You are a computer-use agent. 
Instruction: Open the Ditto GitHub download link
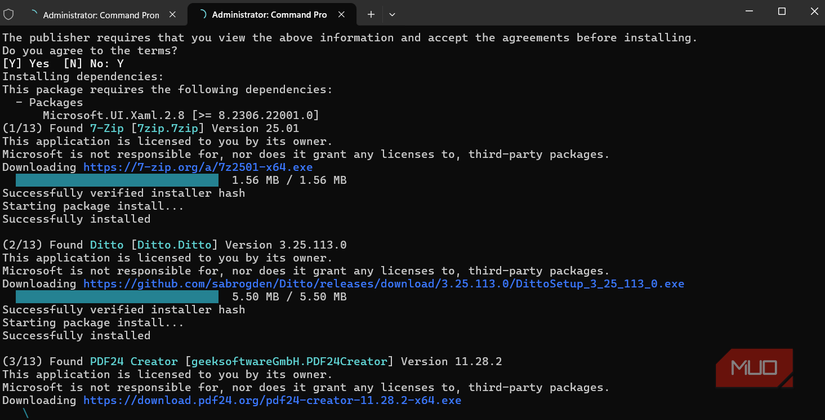coord(384,284)
